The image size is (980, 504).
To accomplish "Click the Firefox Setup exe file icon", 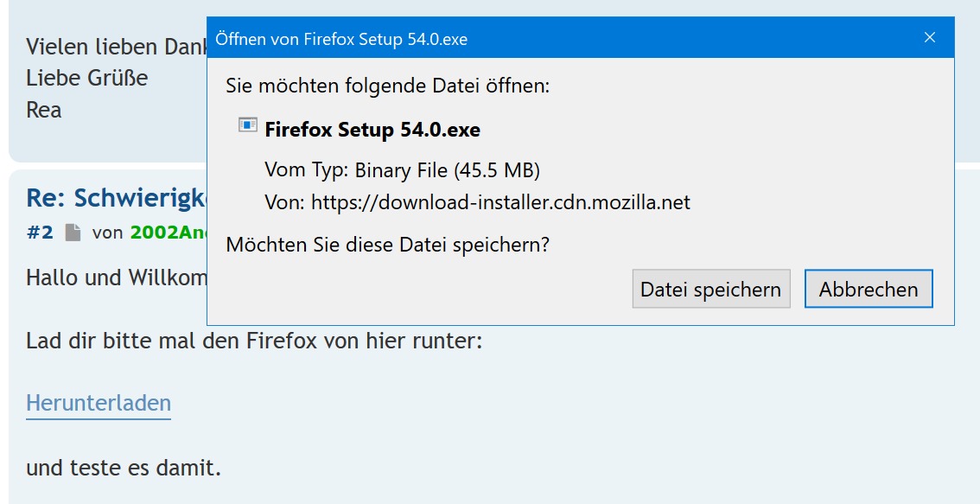I will (248, 126).
